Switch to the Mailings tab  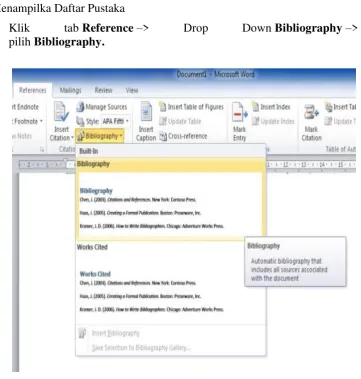[71, 90]
